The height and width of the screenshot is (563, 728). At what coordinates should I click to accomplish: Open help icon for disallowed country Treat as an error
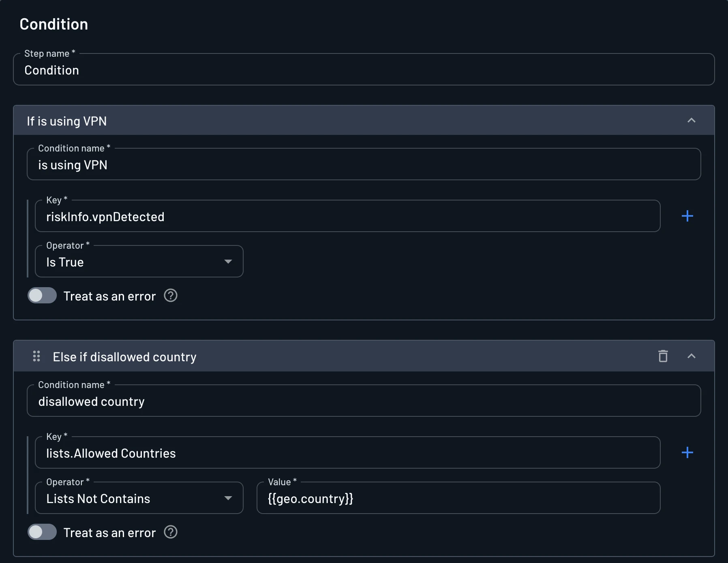tap(171, 532)
